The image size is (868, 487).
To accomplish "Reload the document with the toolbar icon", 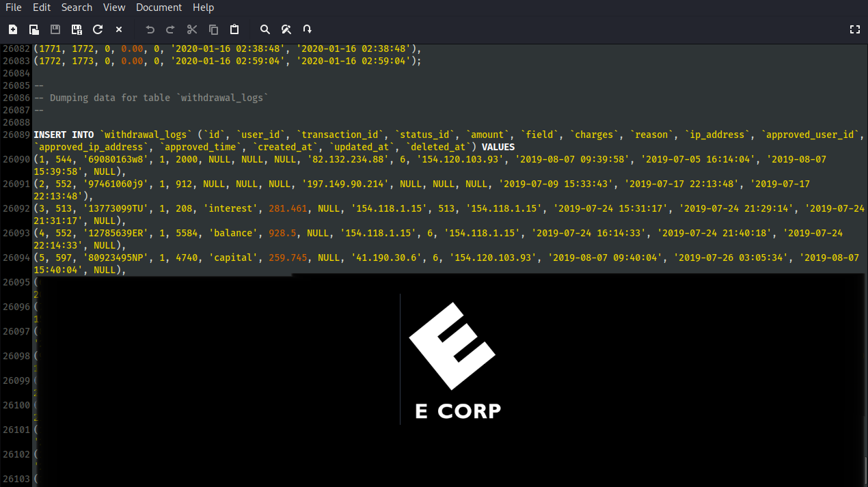I will click(98, 29).
